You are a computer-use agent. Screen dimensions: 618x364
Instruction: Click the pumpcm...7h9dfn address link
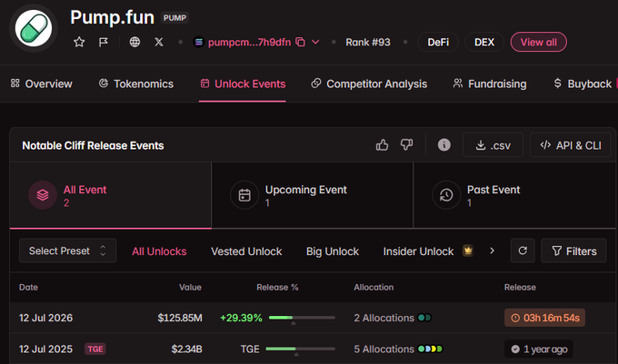click(x=249, y=42)
